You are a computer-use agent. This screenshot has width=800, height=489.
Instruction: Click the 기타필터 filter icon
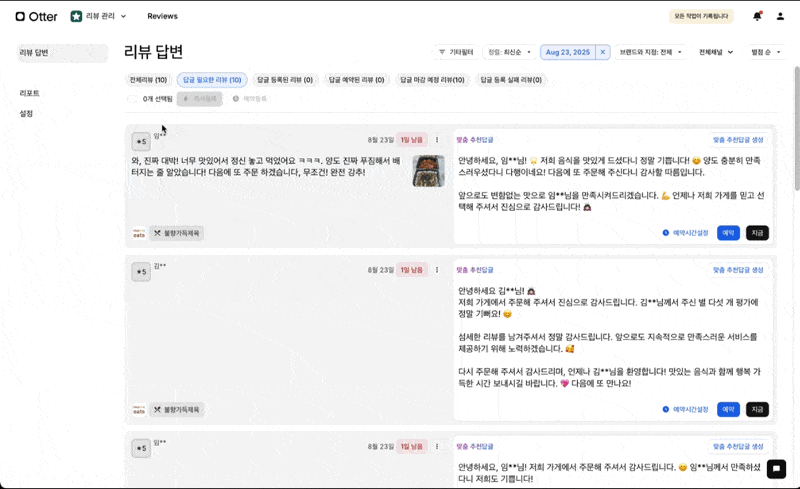442,52
